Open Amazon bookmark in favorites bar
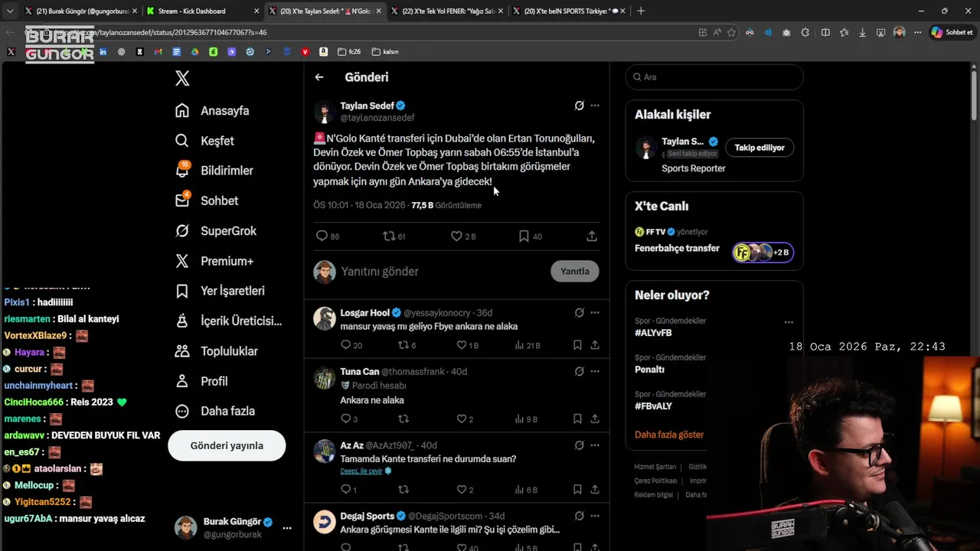This screenshot has width=980, height=551. coord(323,51)
